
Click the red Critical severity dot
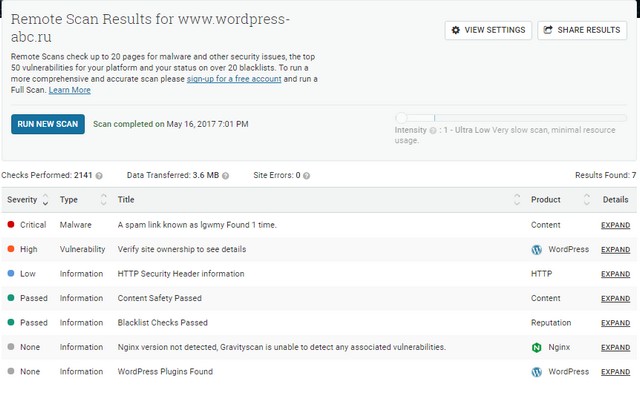pos(11,225)
